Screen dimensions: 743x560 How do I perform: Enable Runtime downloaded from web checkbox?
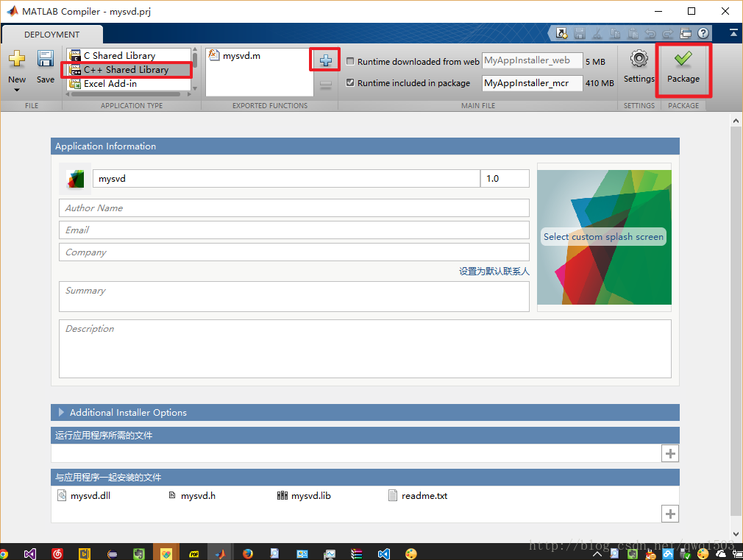[350, 61]
